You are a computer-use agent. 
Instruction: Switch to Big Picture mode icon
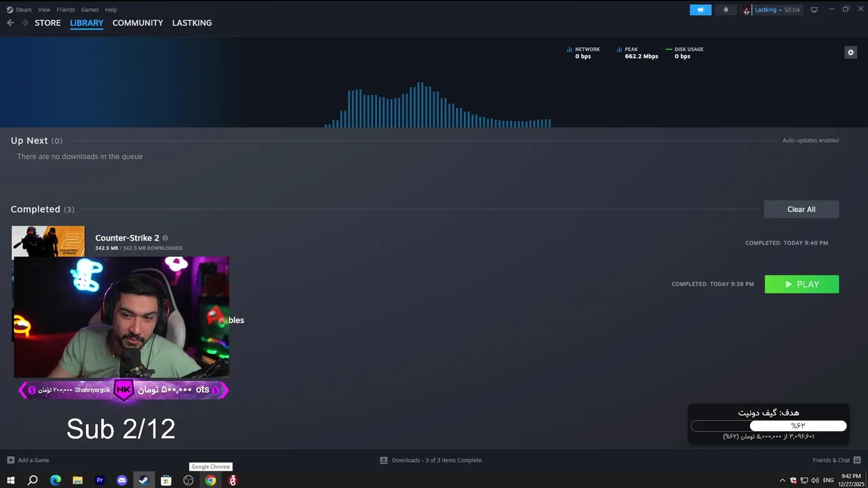click(x=814, y=9)
